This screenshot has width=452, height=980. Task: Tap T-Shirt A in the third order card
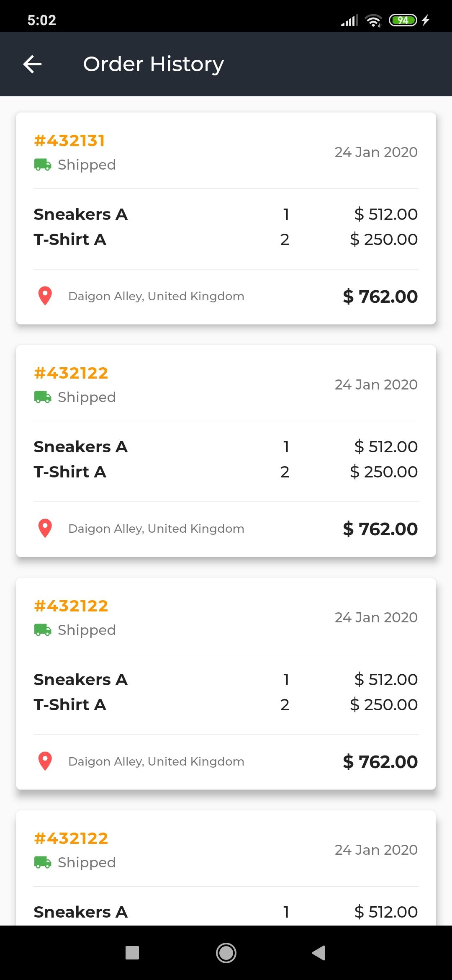tap(70, 705)
